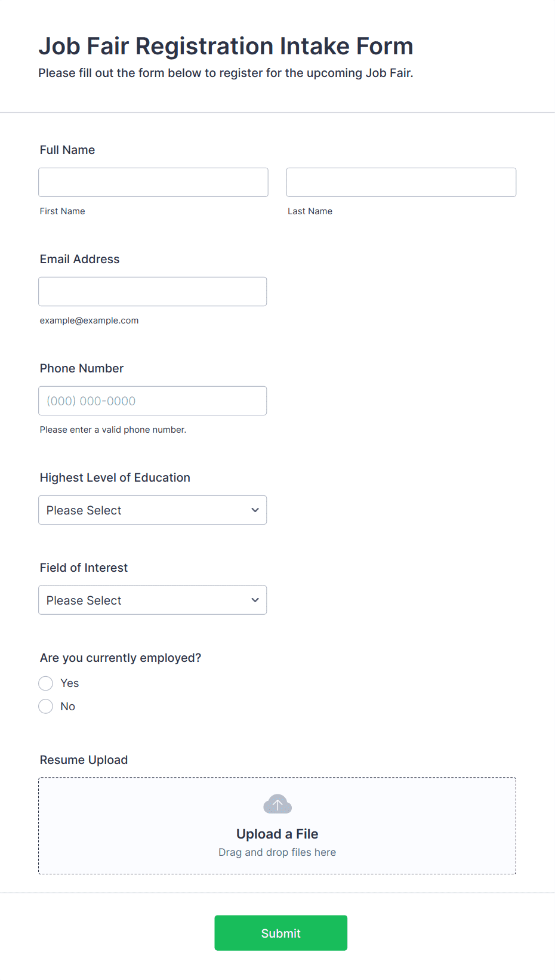555x980 pixels.
Task: Click chevron arrow on Education select
Action: click(x=255, y=510)
